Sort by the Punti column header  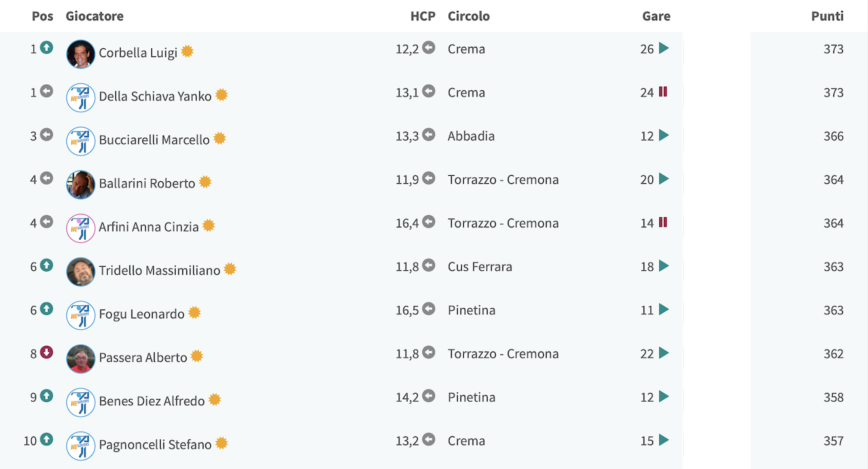(x=827, y=16)
